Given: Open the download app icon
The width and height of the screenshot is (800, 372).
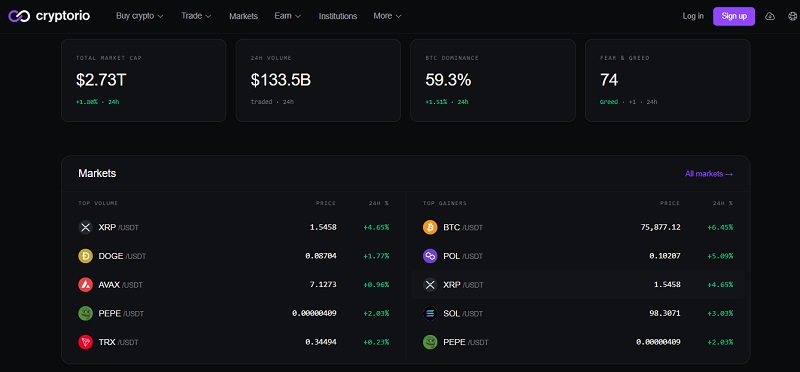Looking at the screenshot, I should pos(770,16).
